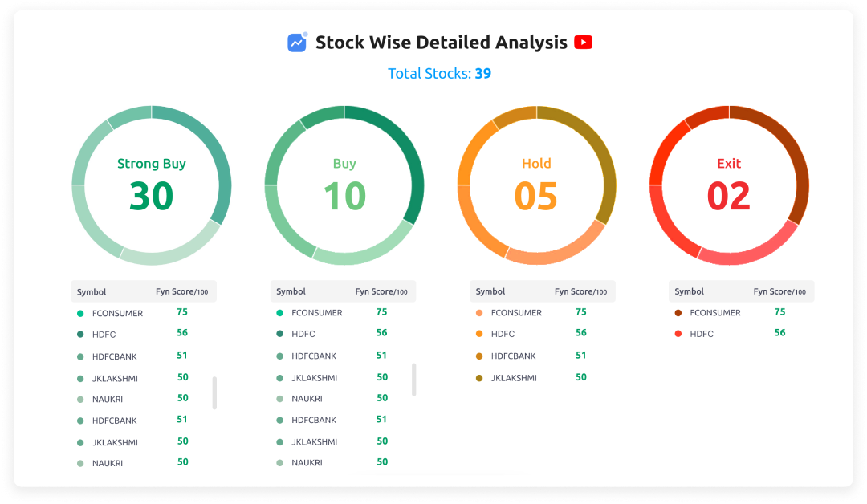Click score 56 in the Exit table
Image resolution: width=867 pixels, height=504 pixels.
point(779,333)
